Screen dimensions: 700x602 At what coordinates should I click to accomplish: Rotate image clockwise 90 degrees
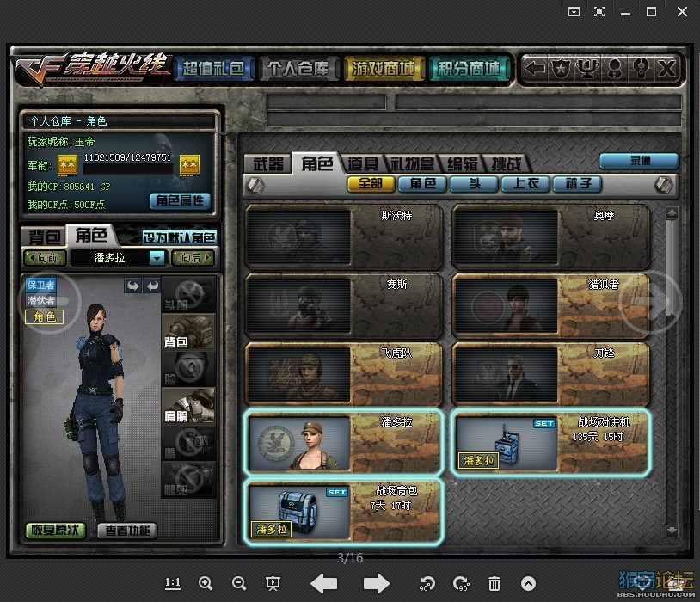(x=461, y=583)
